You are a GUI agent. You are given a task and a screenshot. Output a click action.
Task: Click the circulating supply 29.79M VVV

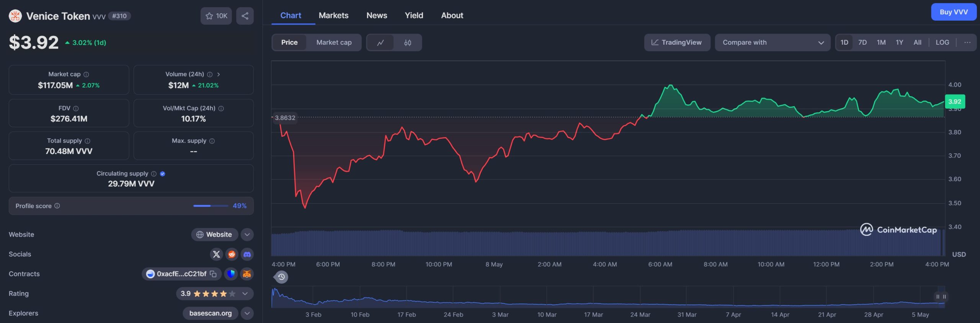tap(131, 184)
